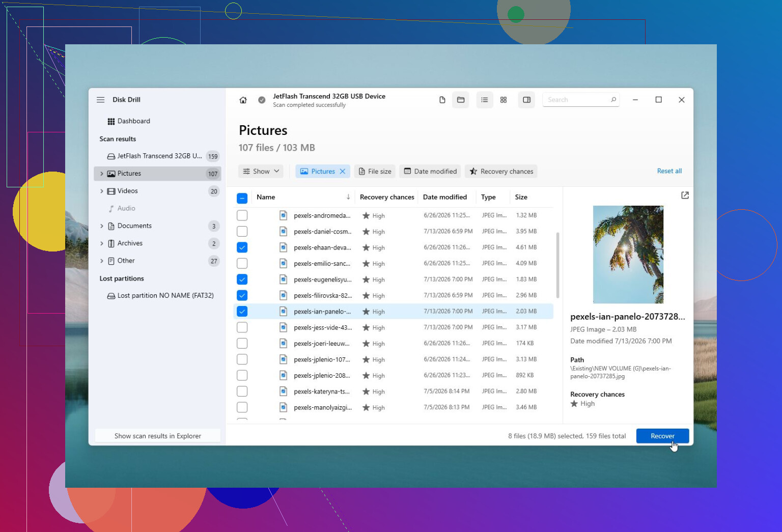Expand the Documents category chevron

click(102, 226)
